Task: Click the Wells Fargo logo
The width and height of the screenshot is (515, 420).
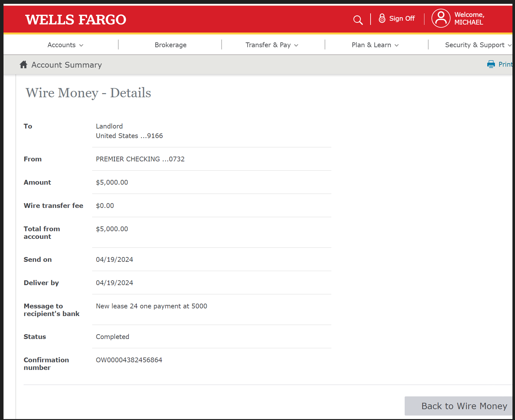Action: point(76,20)
